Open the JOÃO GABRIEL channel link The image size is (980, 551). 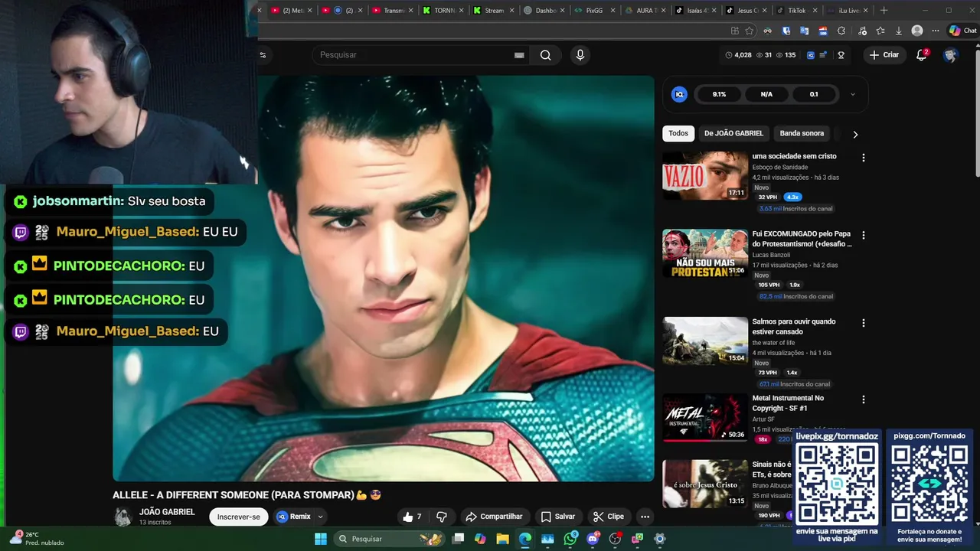pyautogui.click(x=167, y=512)
